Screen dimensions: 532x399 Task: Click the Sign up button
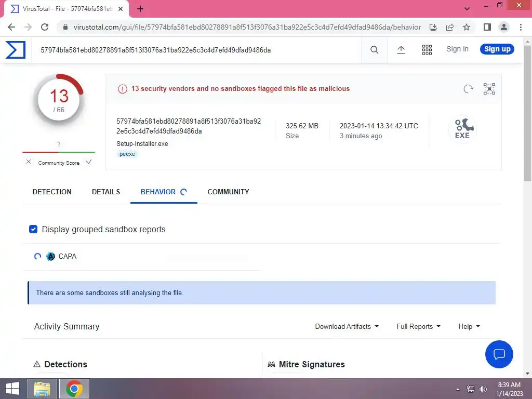pyautogui.click(x=497, y=49)
